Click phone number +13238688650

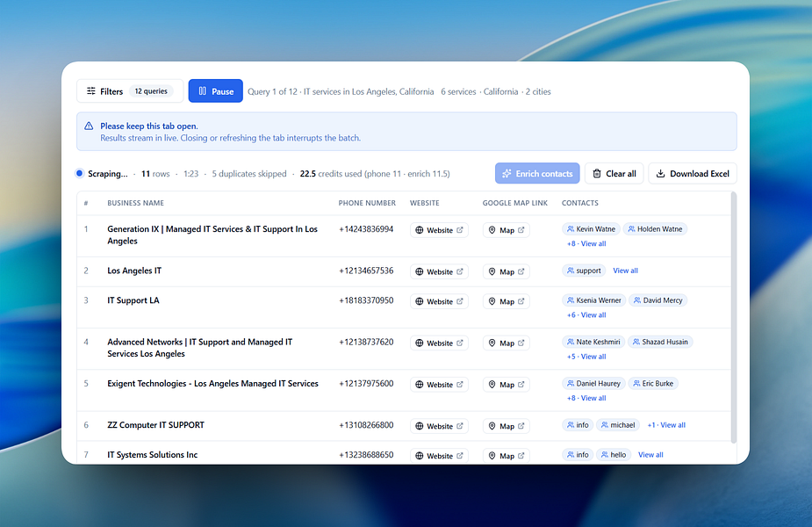[366, 454]
